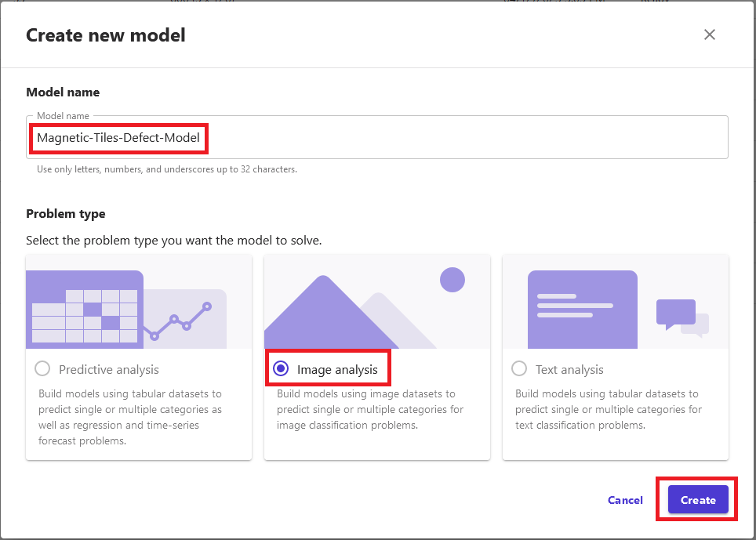756x540 pixels.
Task: Click the Image analysis mountain illustration
Action: click(x=377, y=302)
